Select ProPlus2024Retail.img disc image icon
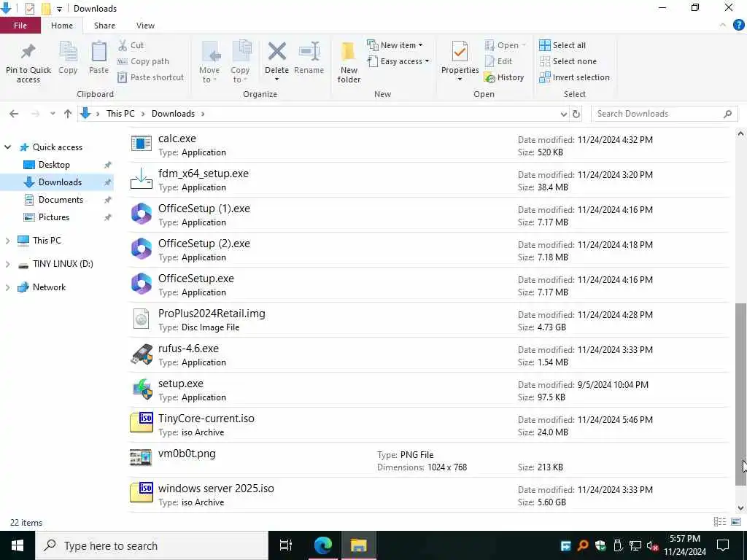Image resolution: width=747 pixels, height=560 pixels. point(141,319)
